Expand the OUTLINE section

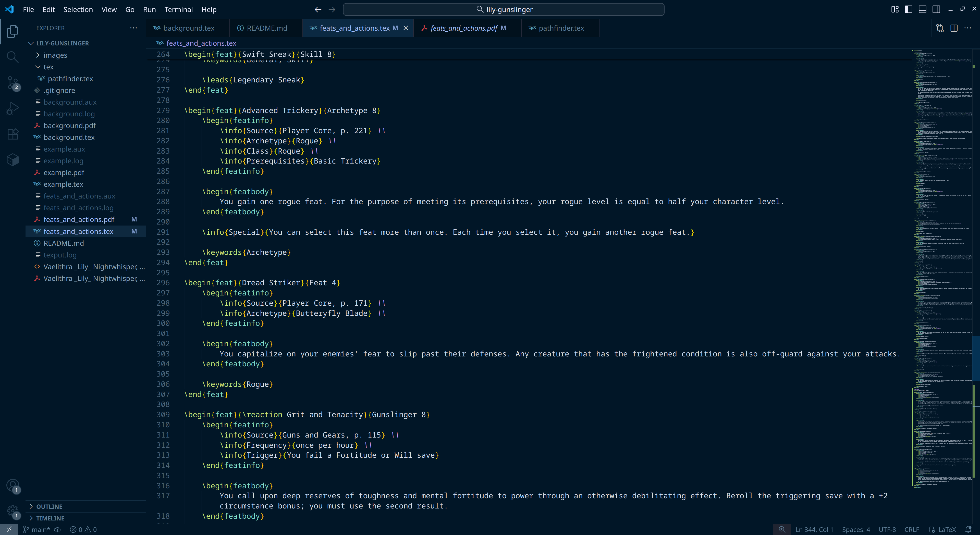click(49, 506)
